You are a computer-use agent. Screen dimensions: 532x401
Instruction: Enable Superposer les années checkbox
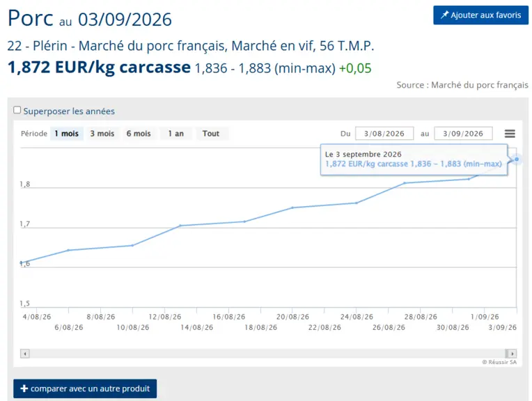click(x=17, y=110)
